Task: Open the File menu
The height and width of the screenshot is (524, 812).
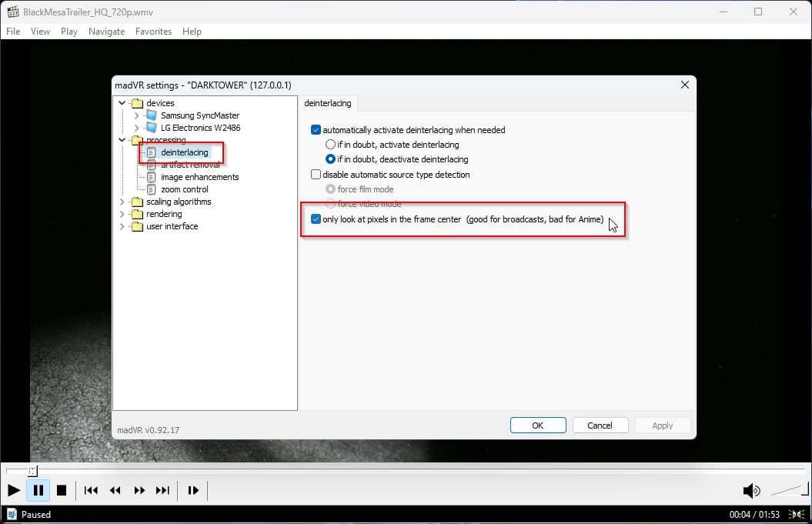Action: [13, 32]
